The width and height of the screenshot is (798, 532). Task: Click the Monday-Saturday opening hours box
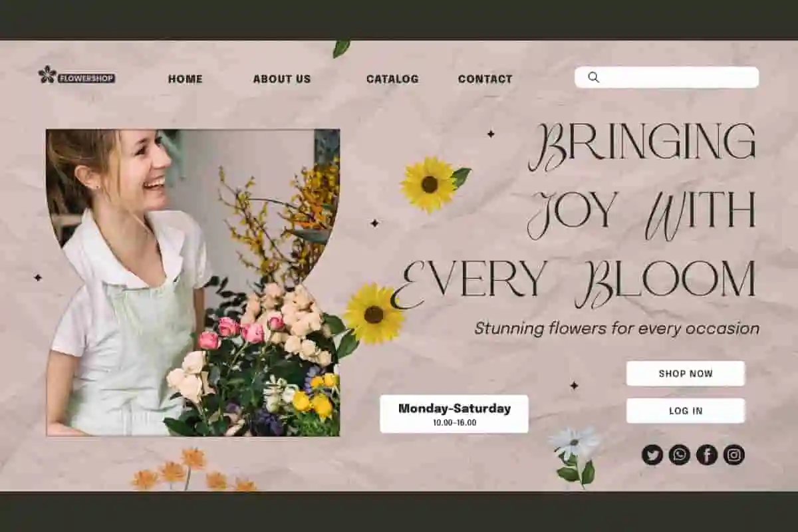454,414
